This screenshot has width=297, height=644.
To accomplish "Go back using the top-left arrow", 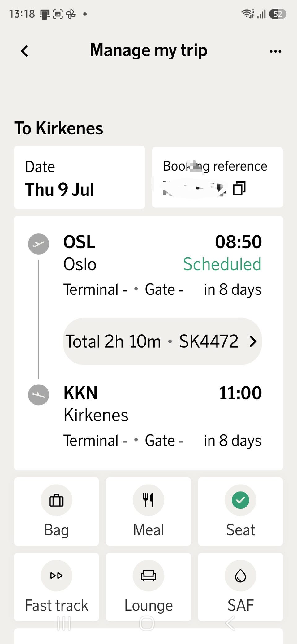I will pos(24,51).
